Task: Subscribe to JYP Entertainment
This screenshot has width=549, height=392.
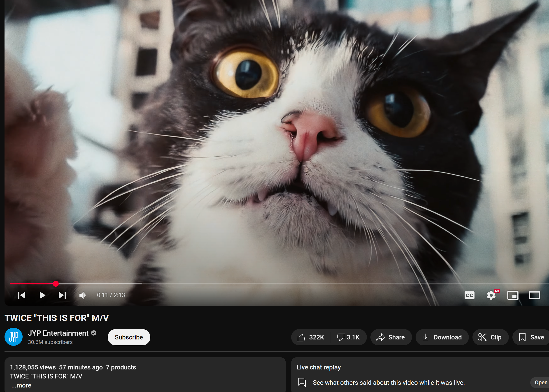Action: click(129, 337)
